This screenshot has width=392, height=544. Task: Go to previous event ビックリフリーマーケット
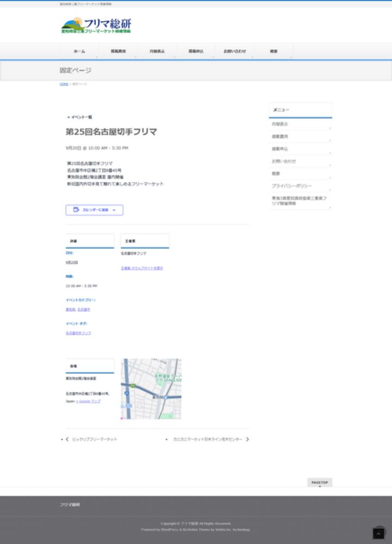tap(91, 439)
